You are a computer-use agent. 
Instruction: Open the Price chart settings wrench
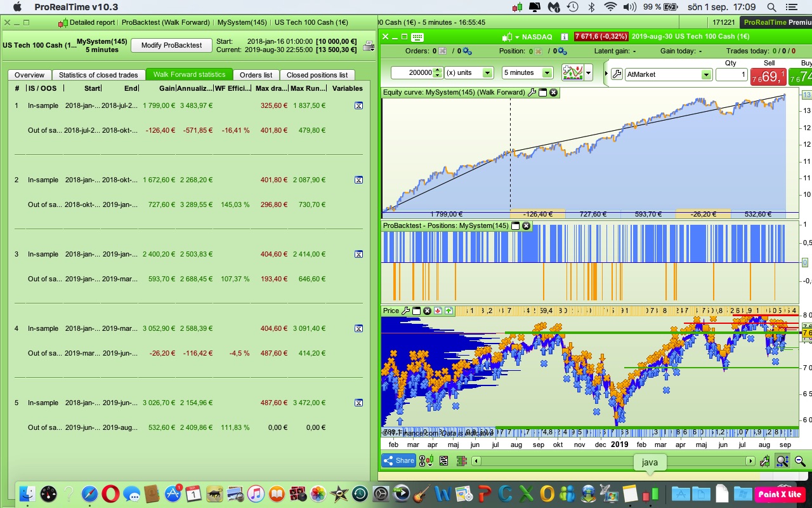click(x=406, y=311)
